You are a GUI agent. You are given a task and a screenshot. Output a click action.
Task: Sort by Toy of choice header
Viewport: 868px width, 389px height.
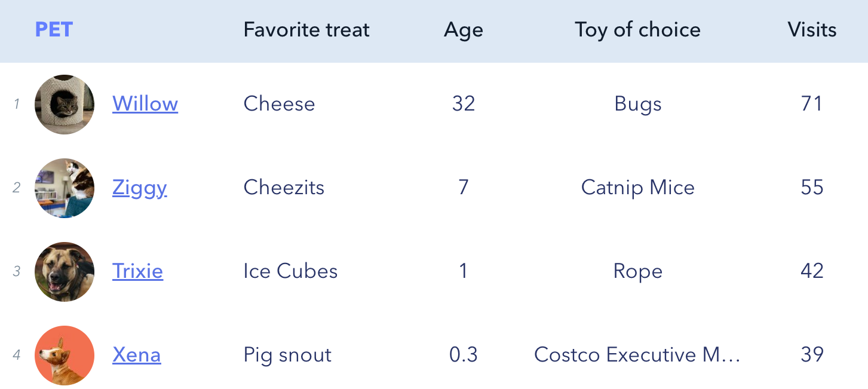point(637,29)
